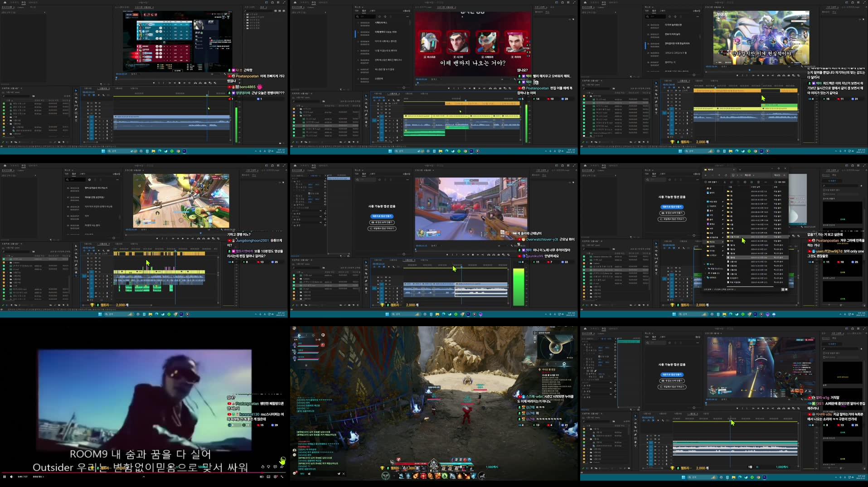The image size is (868, 487).
Task: Select the Pen tool in the timeline toolbar
Action: [366, 281]
